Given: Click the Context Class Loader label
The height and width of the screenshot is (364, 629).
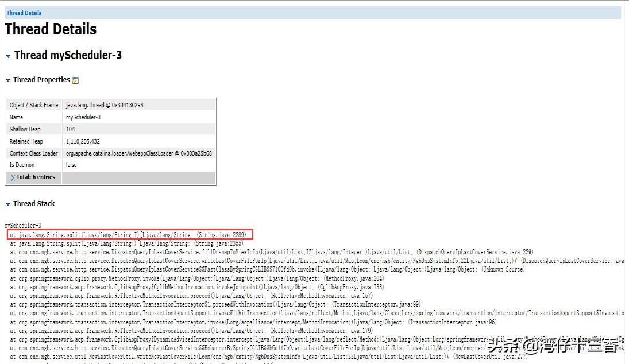Looking at the screenshot, I should [34, 153].
